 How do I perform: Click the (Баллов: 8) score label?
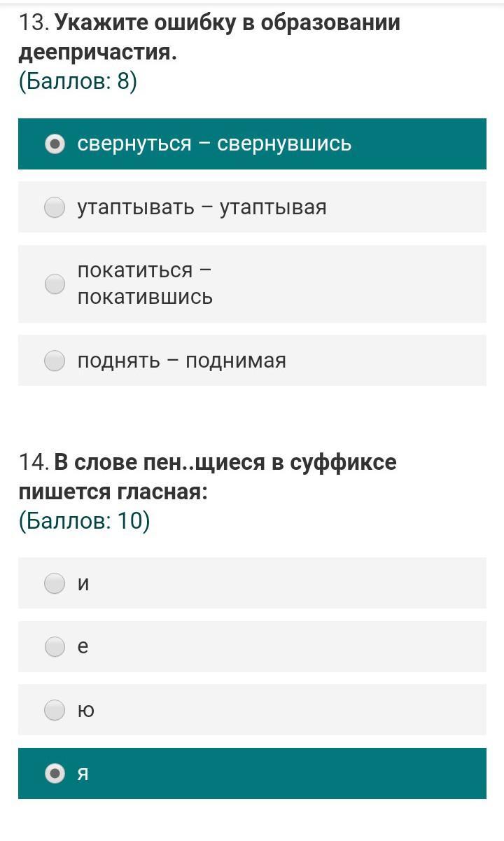(78, 82)
